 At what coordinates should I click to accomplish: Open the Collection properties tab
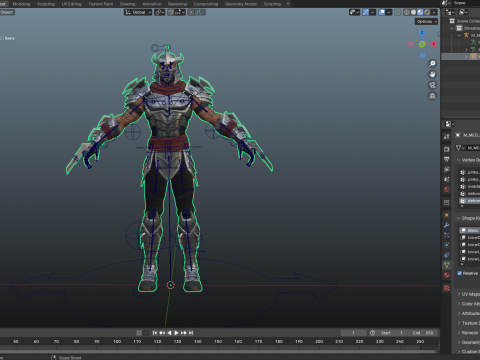pos(447,202)
